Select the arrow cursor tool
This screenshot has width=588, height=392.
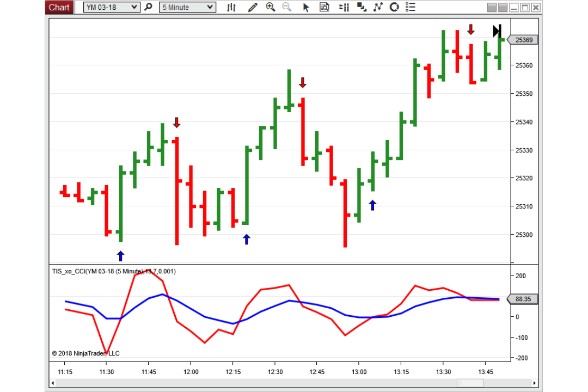click(x=306, y=7)
